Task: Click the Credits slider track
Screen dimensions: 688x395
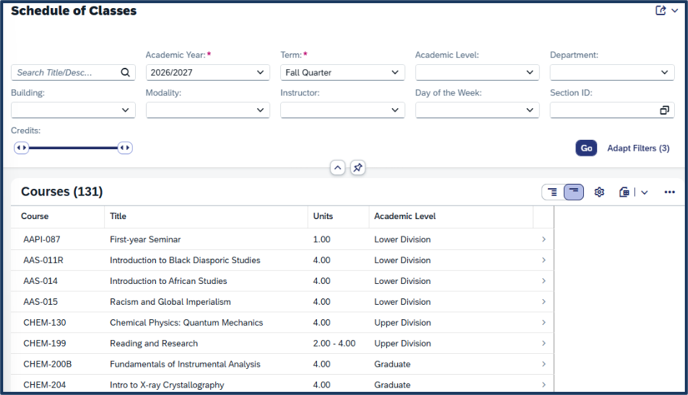Action: [73, 148]
